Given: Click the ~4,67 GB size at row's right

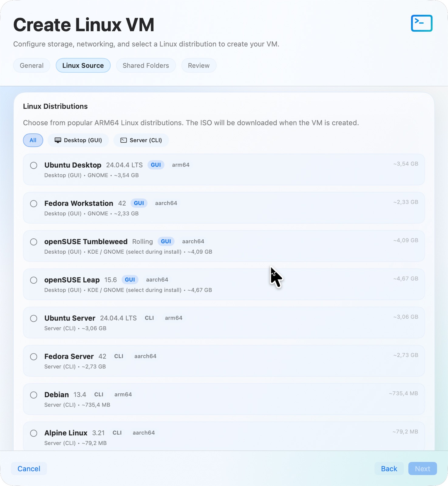Looking at the screenshot, I should click(406, 279).
